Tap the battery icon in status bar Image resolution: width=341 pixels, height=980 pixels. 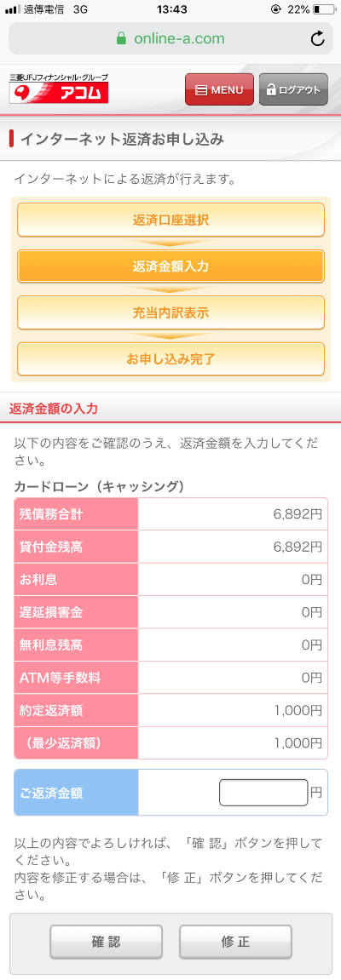tap(324, 9)
